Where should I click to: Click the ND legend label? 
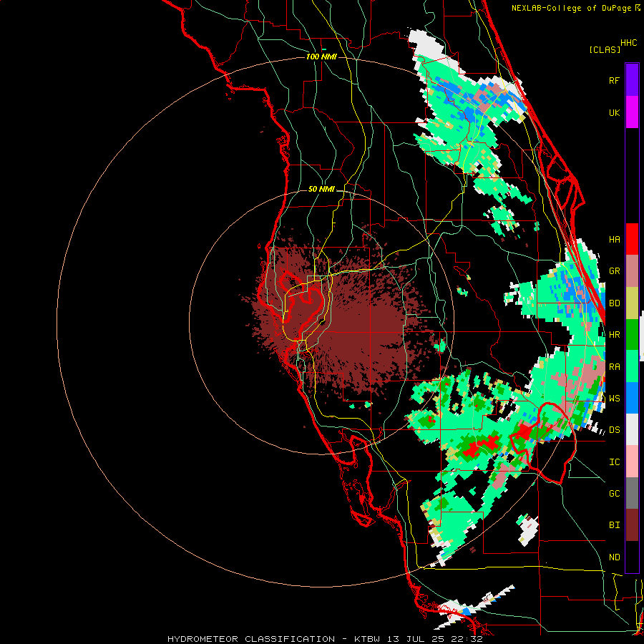coord(614,557)
